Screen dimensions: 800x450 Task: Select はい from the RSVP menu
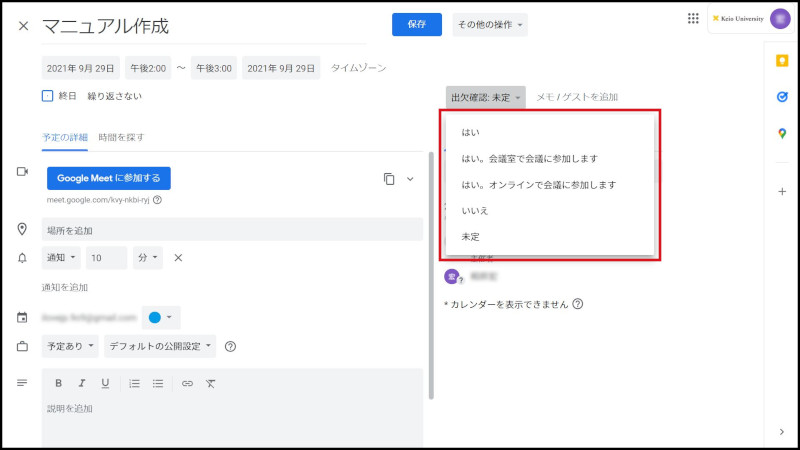click(469, 131)
